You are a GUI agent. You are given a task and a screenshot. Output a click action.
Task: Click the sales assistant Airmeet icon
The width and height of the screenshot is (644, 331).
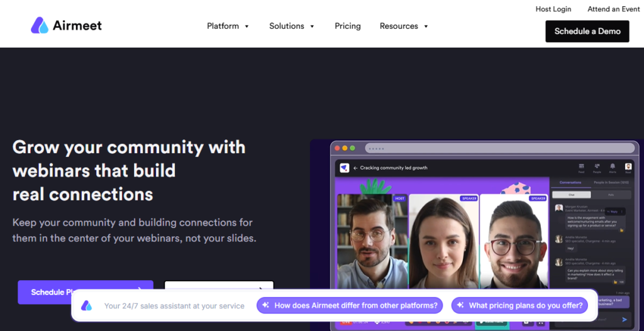point(86,306)
